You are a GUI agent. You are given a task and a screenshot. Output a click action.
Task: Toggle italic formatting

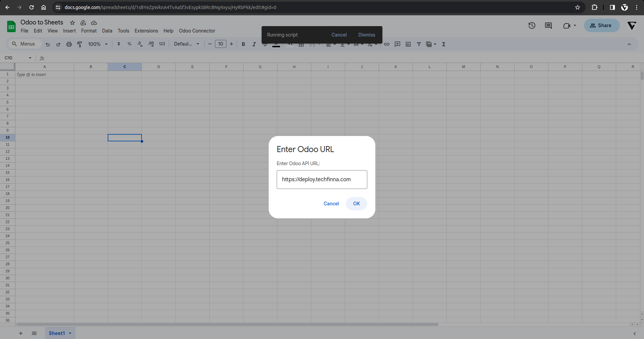(254, 44)
